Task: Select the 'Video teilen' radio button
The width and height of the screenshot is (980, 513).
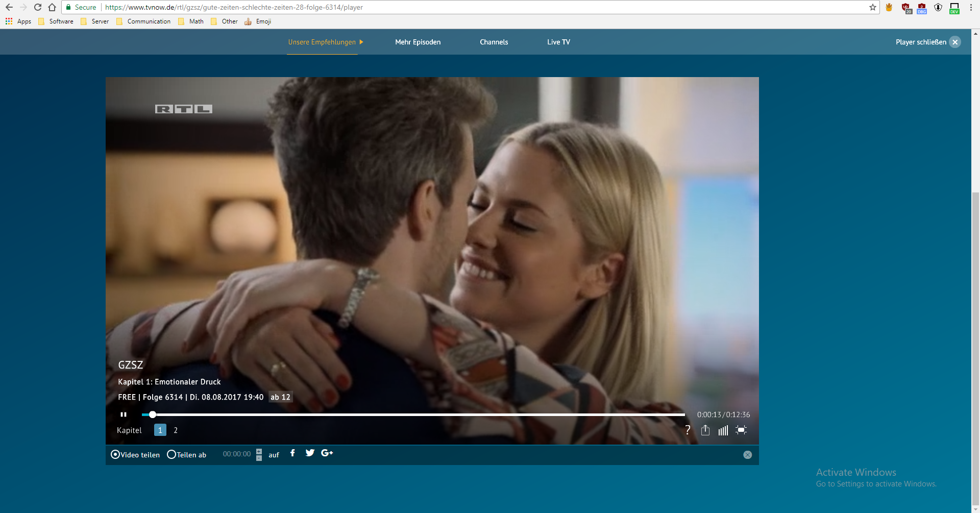Action: point(115,454)
